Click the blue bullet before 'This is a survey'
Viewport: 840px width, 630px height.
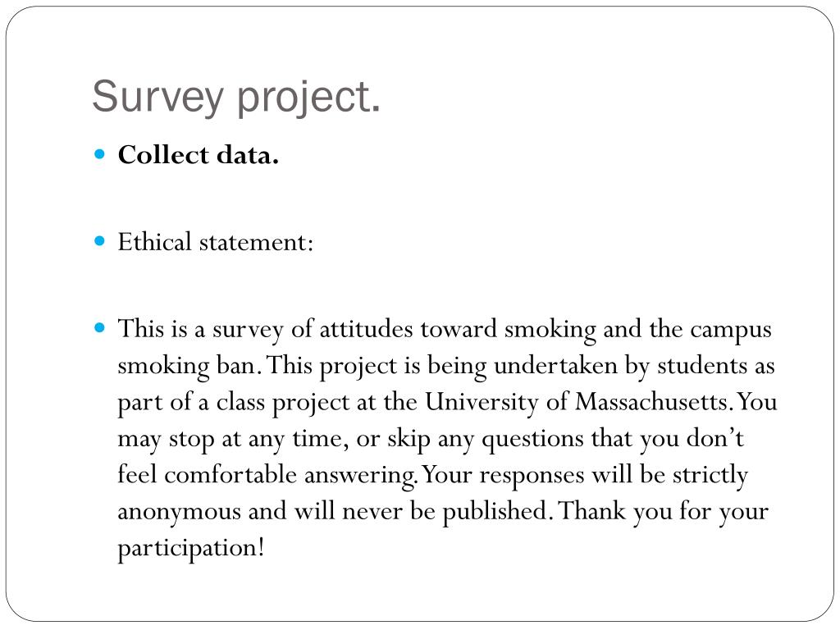point(99,327)
